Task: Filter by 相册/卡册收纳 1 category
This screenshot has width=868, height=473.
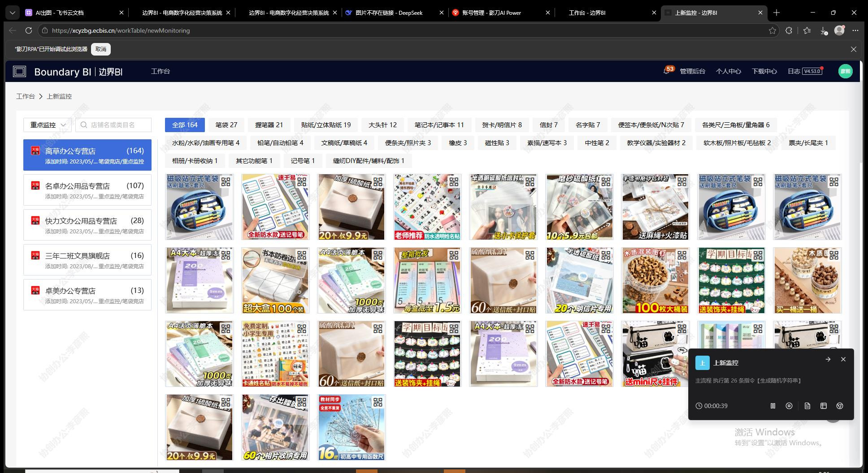Action: [x=195, y=161]
